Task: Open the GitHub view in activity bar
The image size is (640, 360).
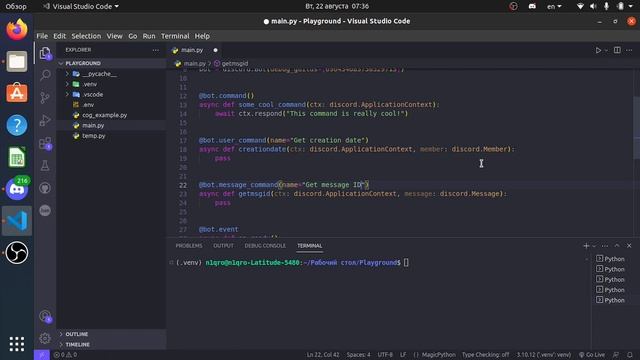Action: [45, 188]
